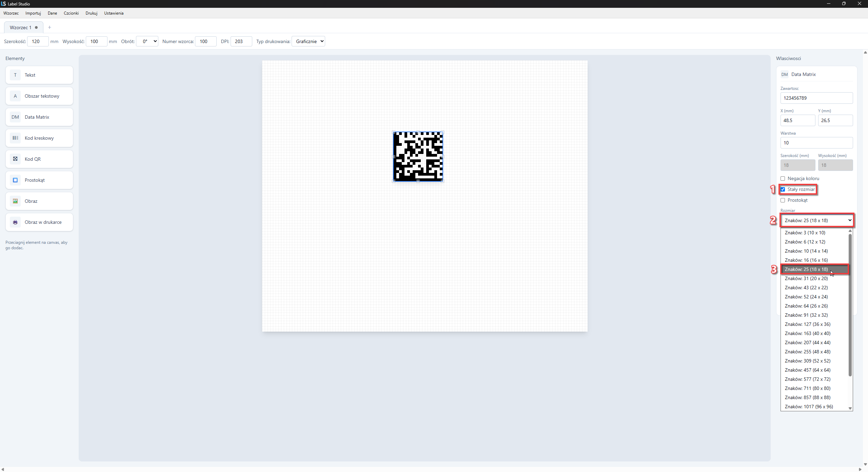
Task: Open the Wzorzec menu
Action: [x=11, y=13]
